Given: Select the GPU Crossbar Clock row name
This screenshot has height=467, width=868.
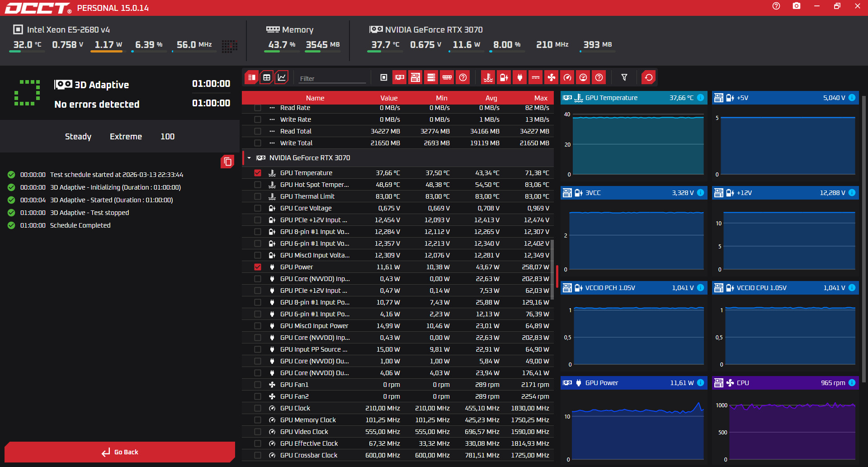Looking at the screenshot, I should coord(309,455).
